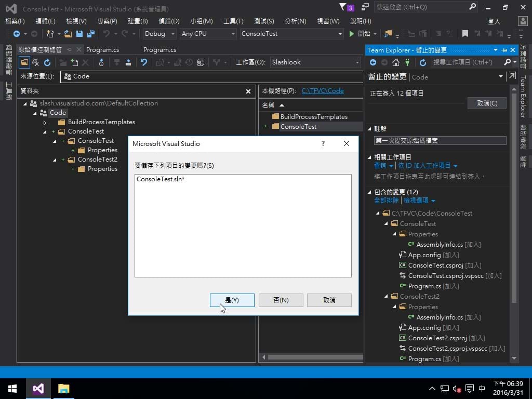Open the Any CPU platform dropdown

208,34
